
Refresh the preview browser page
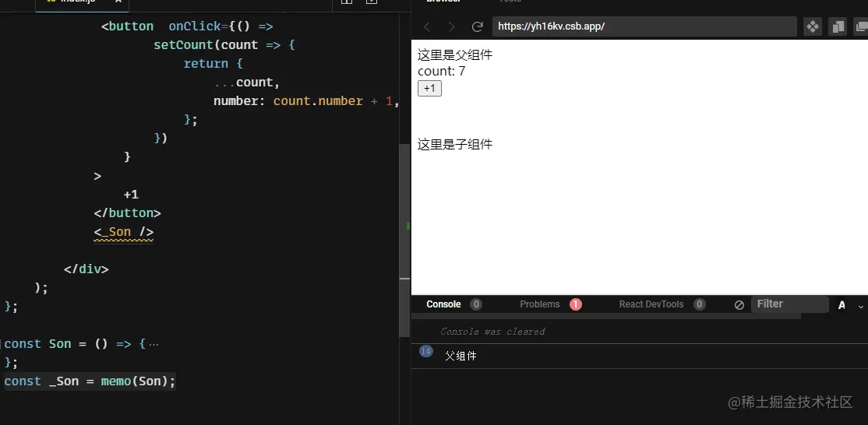coord(477,26)
